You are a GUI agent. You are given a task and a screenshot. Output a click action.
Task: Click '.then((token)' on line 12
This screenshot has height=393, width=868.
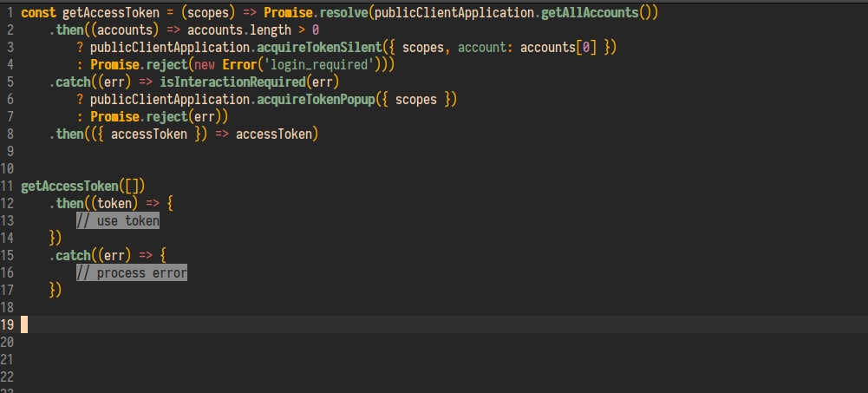tap(94, 203)
